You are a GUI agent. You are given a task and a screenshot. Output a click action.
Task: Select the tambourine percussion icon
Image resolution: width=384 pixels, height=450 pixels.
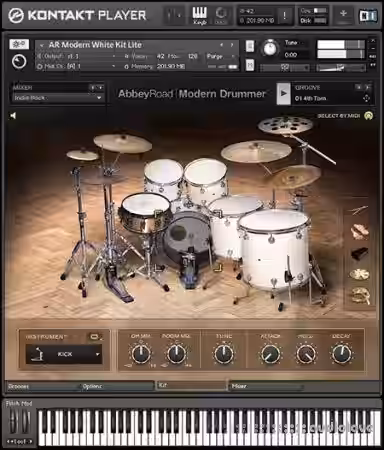pyautogui.click(x=359, y=274)
